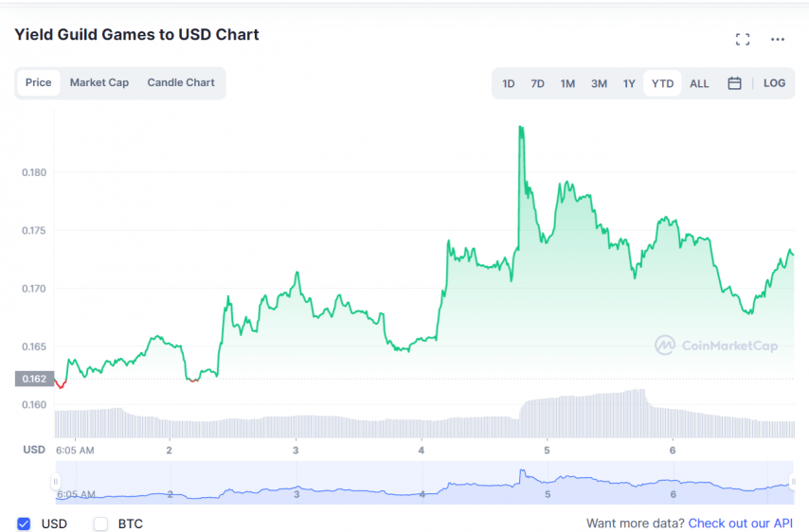
Task: Click the 0.180 y-axis price label
Action: pyautogui.click(x=34, y=172)
